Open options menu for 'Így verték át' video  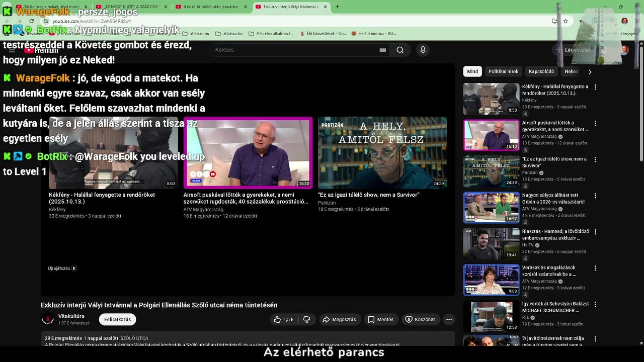(595, 304)
